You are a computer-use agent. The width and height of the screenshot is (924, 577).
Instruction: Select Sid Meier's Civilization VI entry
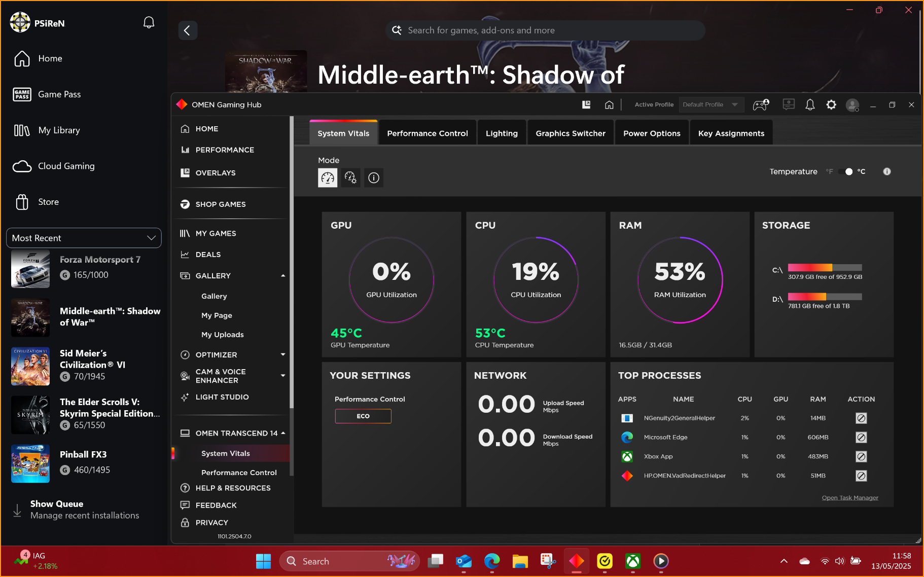(84, 366)
